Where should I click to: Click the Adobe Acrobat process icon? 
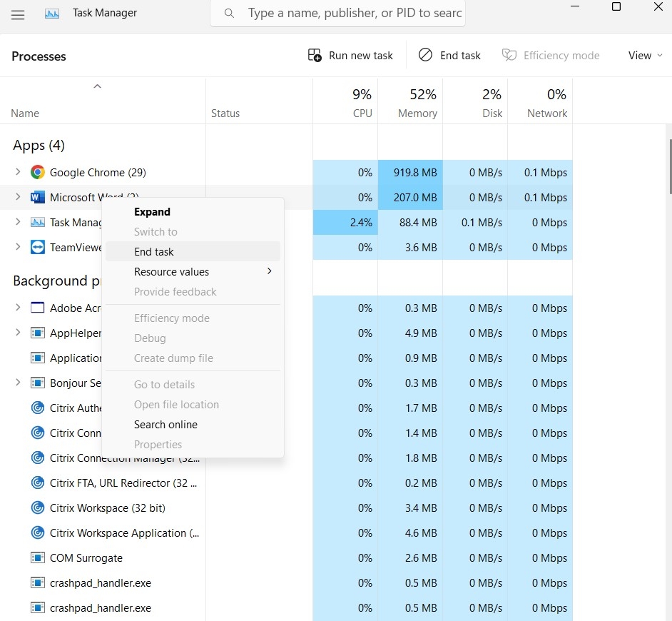38,308
